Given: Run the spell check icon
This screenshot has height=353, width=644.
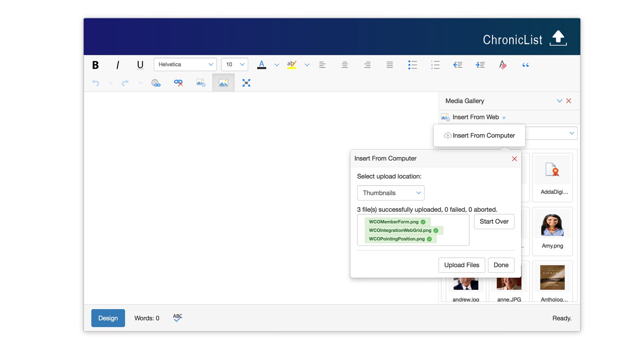Looking at the screenshot, I should tap(177, 318).
